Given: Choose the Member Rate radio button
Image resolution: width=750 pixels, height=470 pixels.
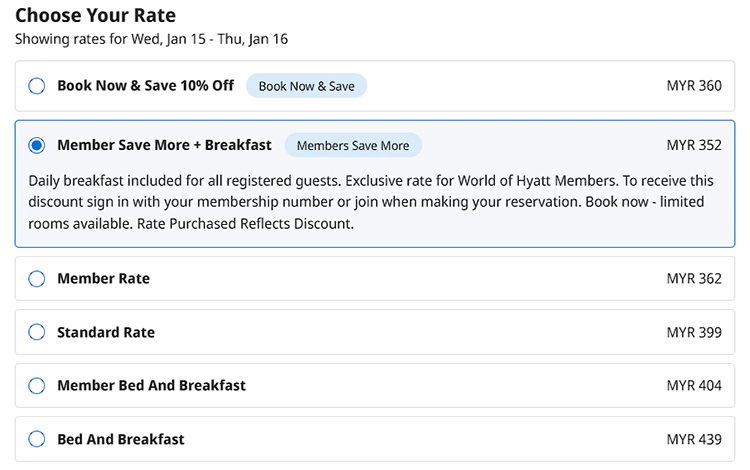Looking at the screenshot, I should (x=37, y=279).
